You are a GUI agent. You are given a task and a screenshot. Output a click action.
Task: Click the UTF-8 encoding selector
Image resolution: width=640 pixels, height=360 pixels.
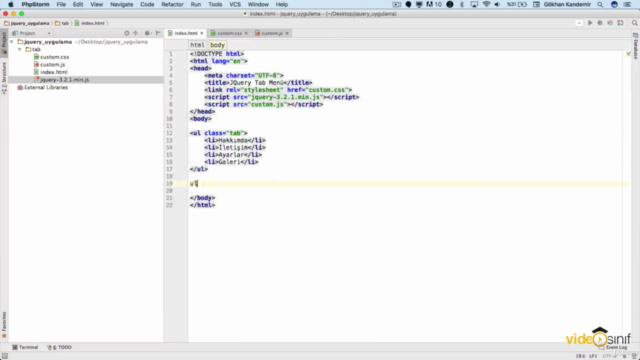pyautogui.click(x=610, y=356)
